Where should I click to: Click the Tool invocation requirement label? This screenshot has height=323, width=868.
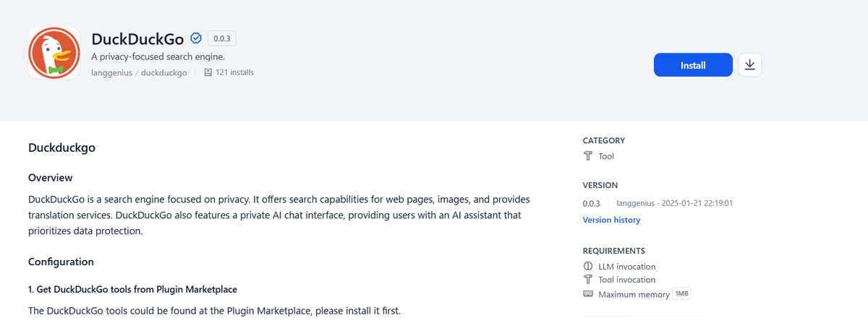[626, 280]
